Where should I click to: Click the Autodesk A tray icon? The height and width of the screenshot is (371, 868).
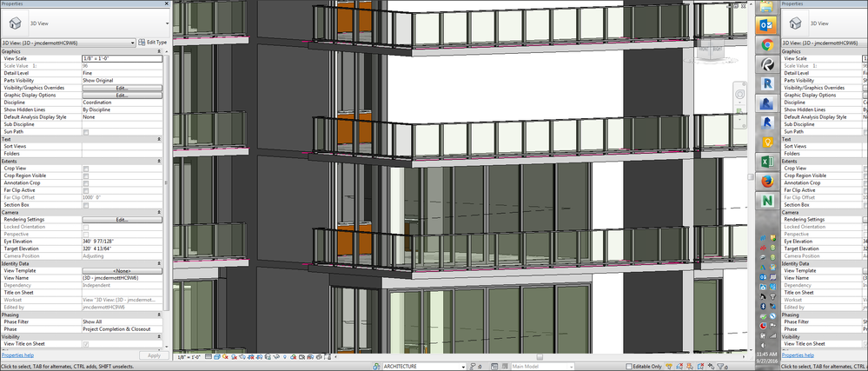(x=763, y=267)
